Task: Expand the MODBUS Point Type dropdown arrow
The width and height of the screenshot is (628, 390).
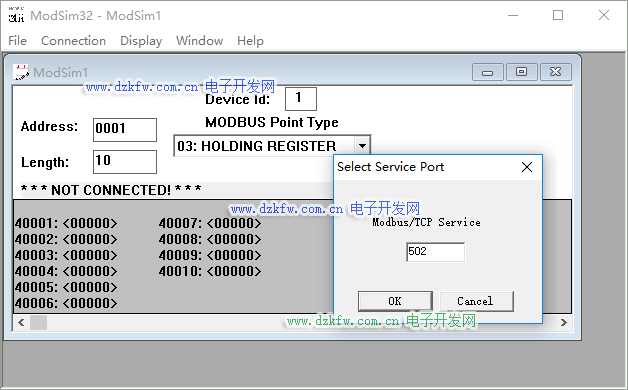Action: (362, 146)
